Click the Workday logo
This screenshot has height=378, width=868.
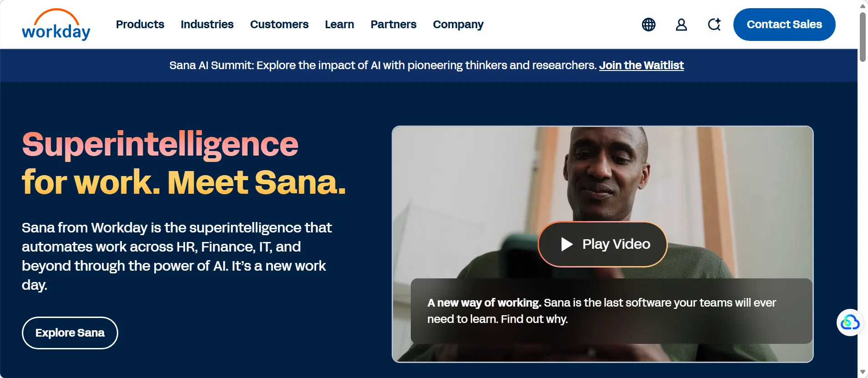[56, 25]
